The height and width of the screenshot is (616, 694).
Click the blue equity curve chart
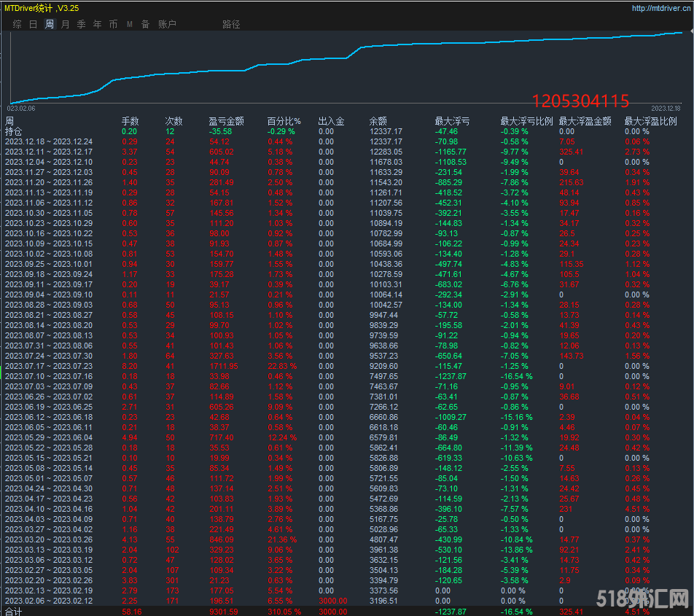click(346, 68)
